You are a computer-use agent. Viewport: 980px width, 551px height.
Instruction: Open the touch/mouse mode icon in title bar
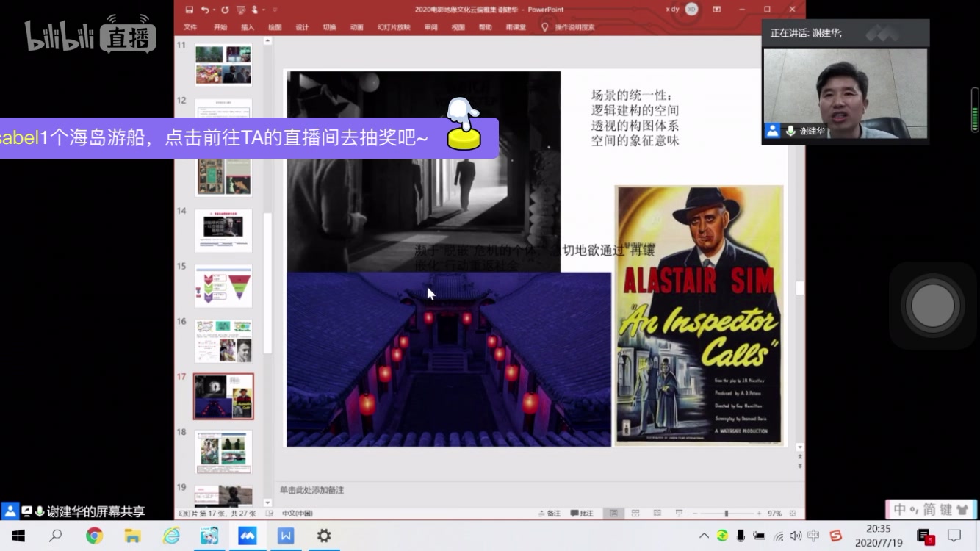click(255, 10)
